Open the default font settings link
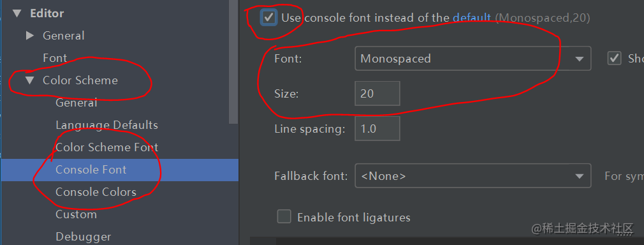 coord(471,18)
